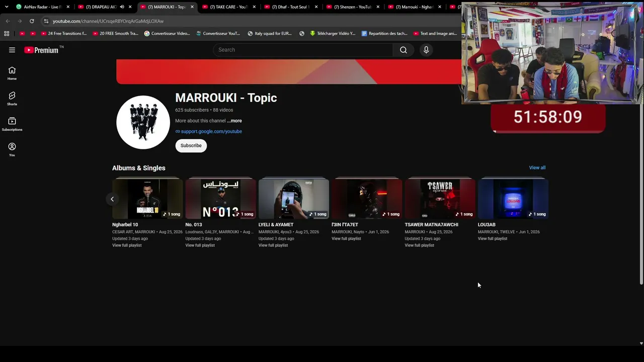Open the You section in sidebar
Viewport: 644px width, 362px height.
(12, 149)
